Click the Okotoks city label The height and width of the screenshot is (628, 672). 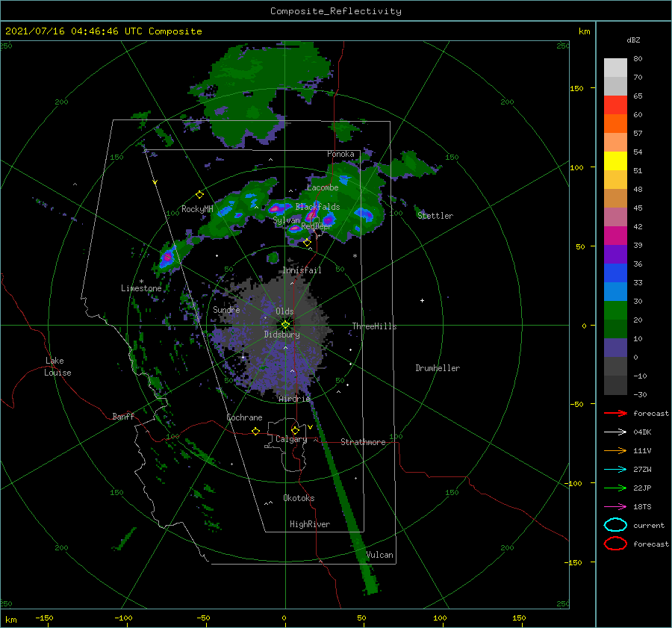point(299,498)
